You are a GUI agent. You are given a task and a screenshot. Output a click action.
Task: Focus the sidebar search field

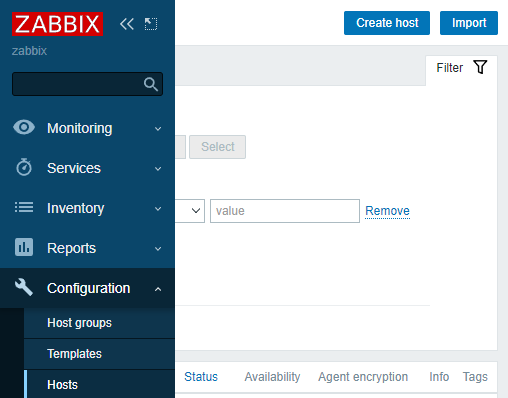point(87,84)
